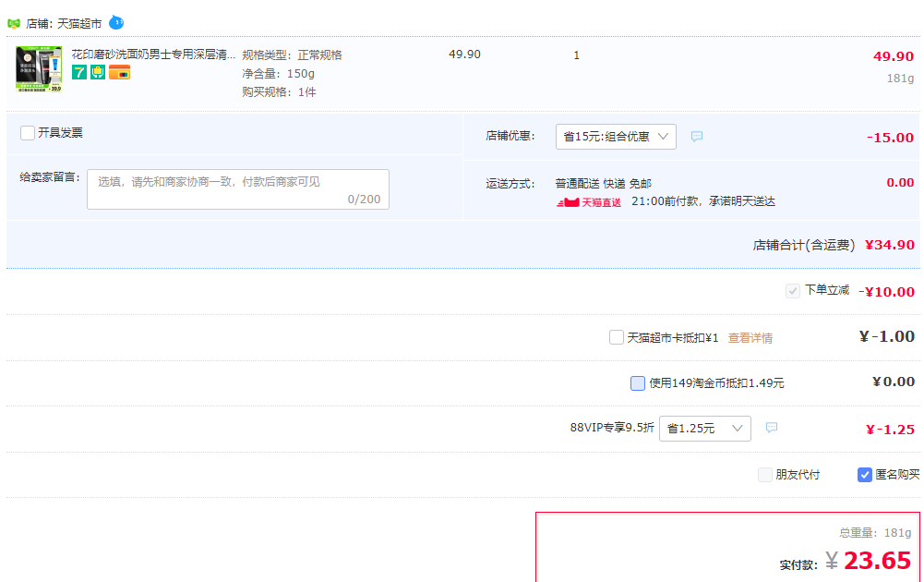The image size is (924, 582).
Task: Click the 21:00前付款 delivery promise text
Action: tap(703, 201)
